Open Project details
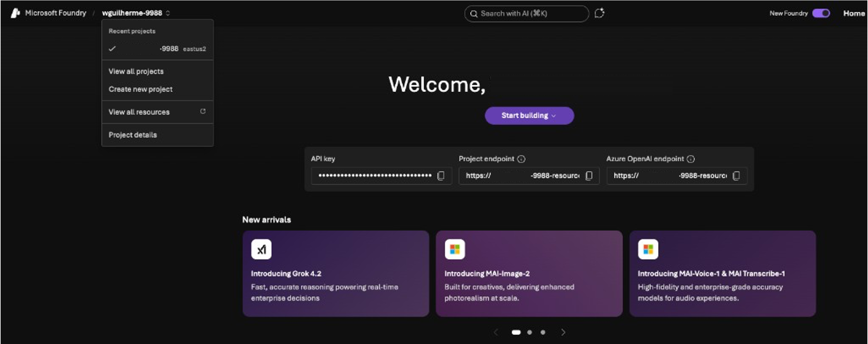 tap(157, 135)
